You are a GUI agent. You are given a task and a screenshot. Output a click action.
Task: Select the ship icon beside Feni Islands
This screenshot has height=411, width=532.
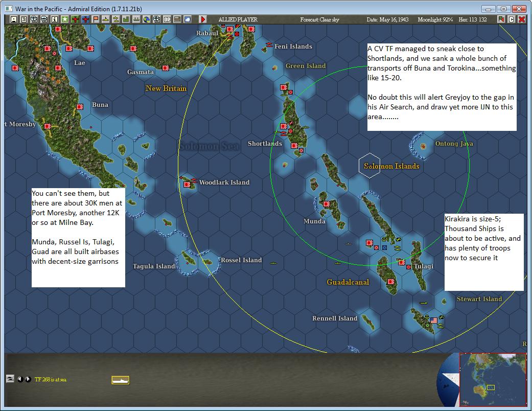click(x=269, y=44)
